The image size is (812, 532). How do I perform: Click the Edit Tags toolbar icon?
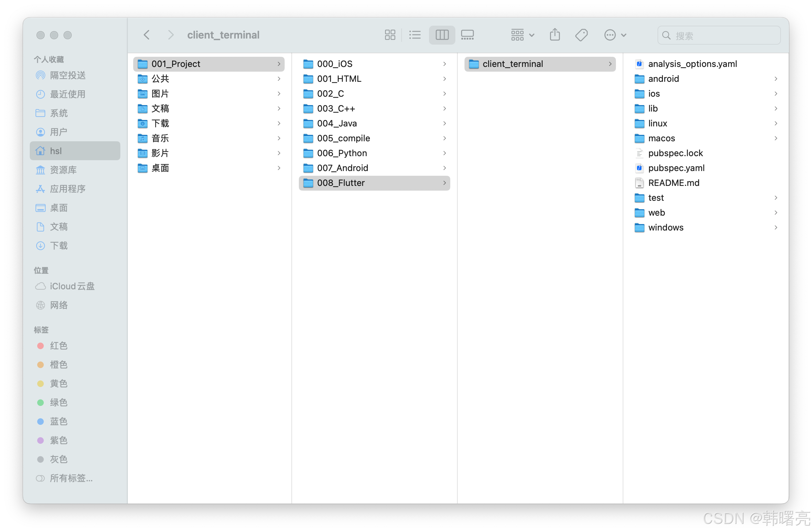[581, 35]
